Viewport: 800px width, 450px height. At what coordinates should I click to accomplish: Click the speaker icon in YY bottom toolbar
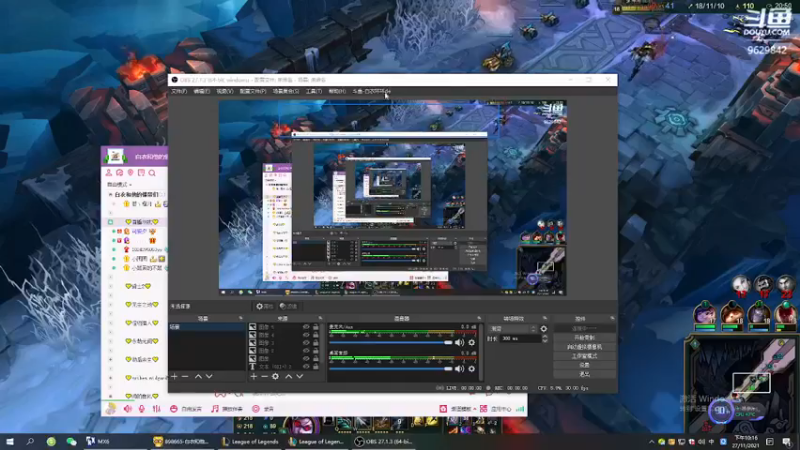[128, 409]
